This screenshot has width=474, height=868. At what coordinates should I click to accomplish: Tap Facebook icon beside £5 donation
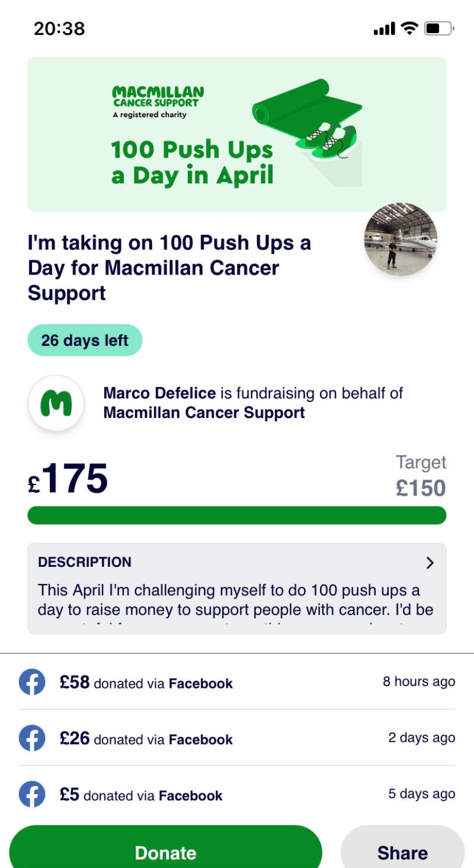click(32, 794)
